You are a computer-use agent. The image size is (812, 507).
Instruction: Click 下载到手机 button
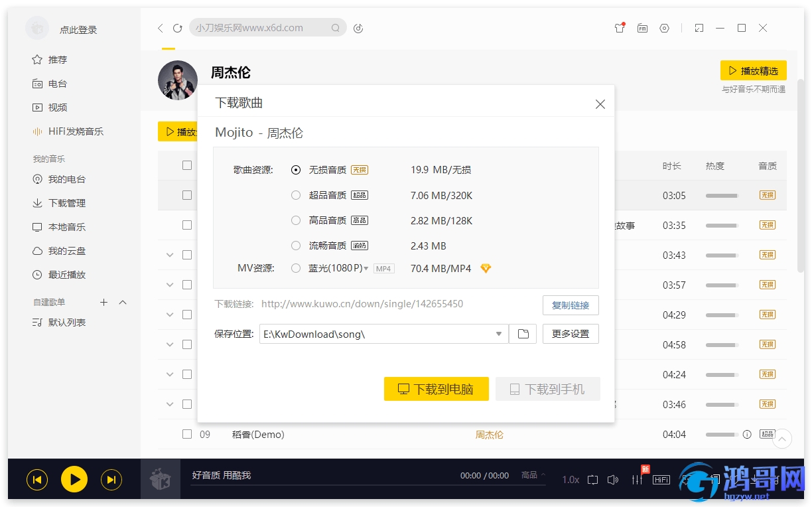tap(547, 389)
